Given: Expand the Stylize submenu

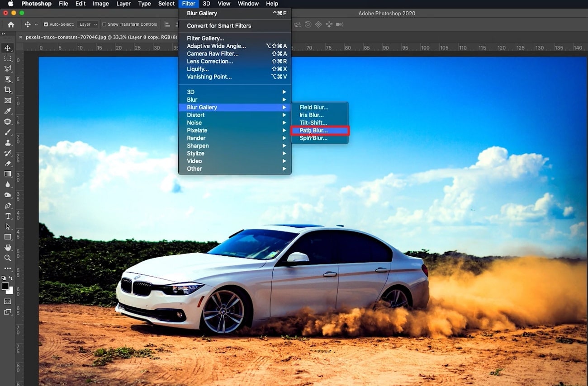Looking at the screenshot, I should [235, 153].
